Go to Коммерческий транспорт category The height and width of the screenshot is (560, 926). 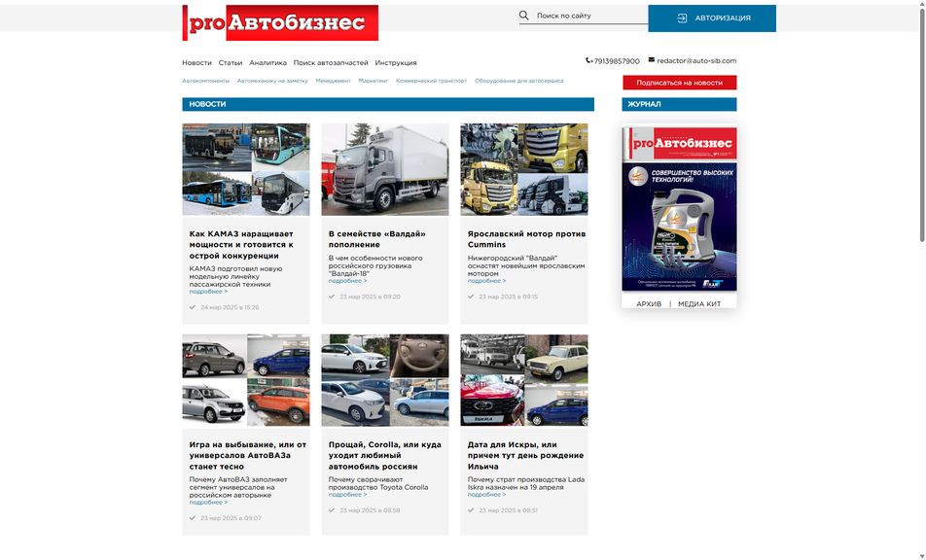(431, 81)
